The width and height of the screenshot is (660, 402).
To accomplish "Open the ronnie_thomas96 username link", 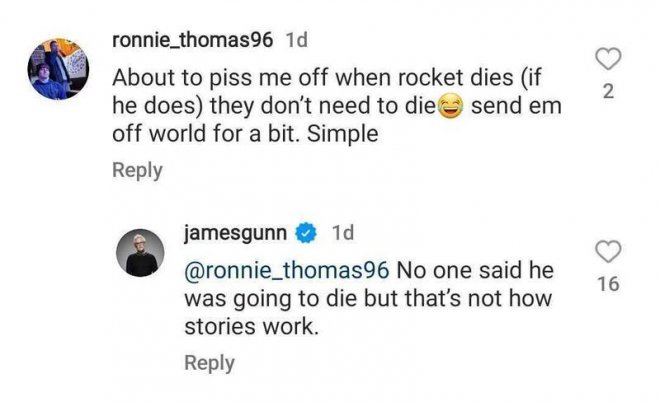I will click(194, 42).
